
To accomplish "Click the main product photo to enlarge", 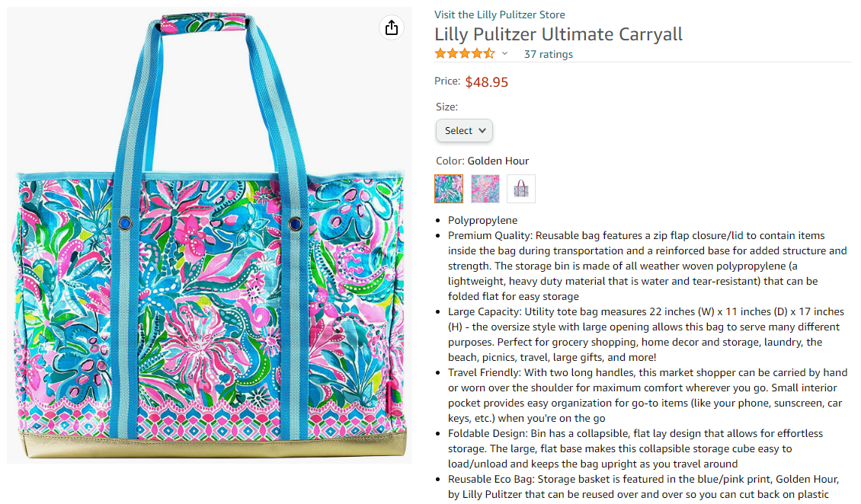I will point(210,251).
